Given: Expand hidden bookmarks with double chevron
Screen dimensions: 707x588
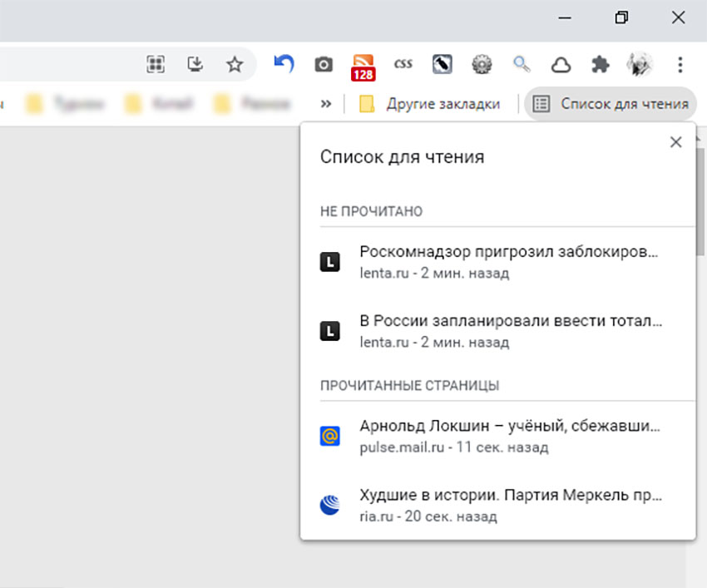Looking at the screenshot, I should coord(326,104).
